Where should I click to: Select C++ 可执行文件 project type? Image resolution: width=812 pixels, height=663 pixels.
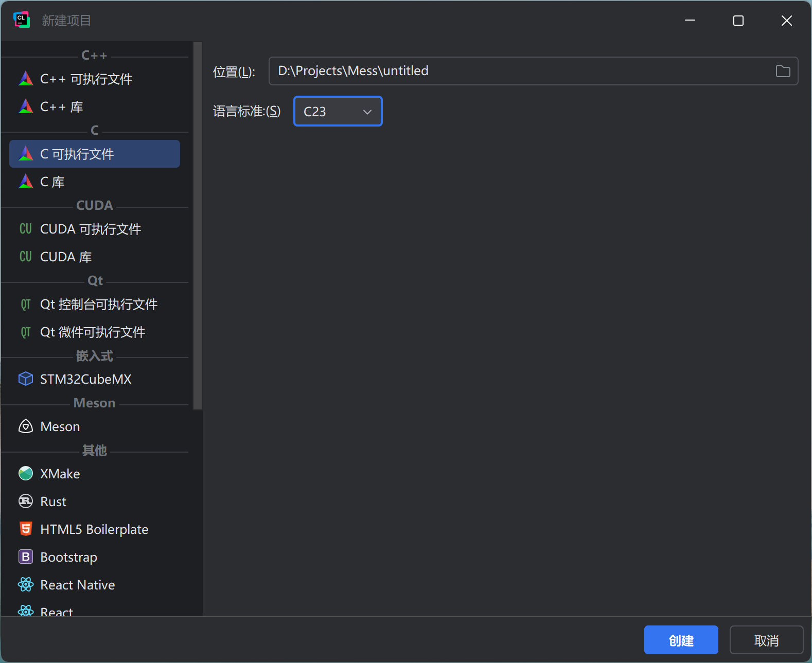86,79
